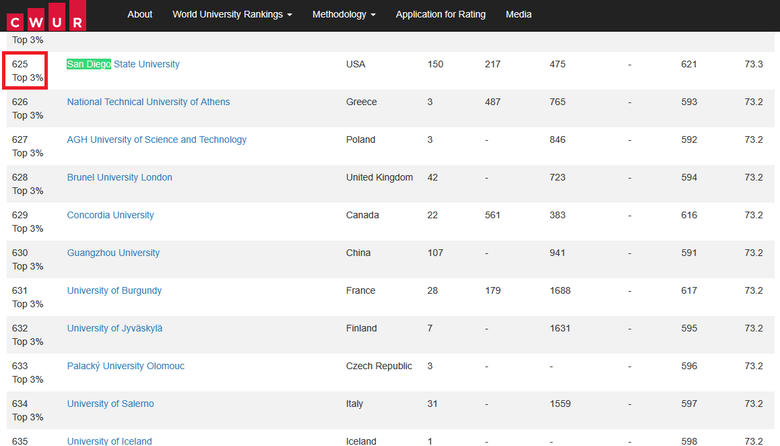Viewport: 780px width, 446px height.
Task: Click the Greece country cell
Action: tap(362, 102)
